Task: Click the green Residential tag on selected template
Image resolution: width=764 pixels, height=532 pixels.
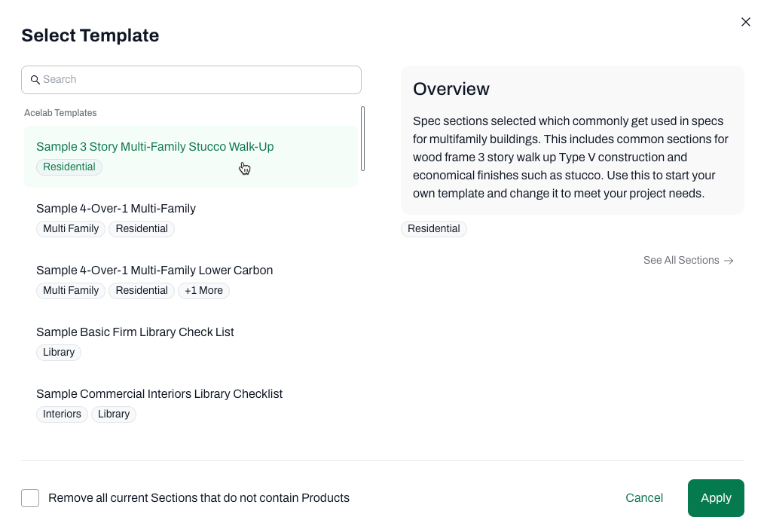Action: click(69, 167)
